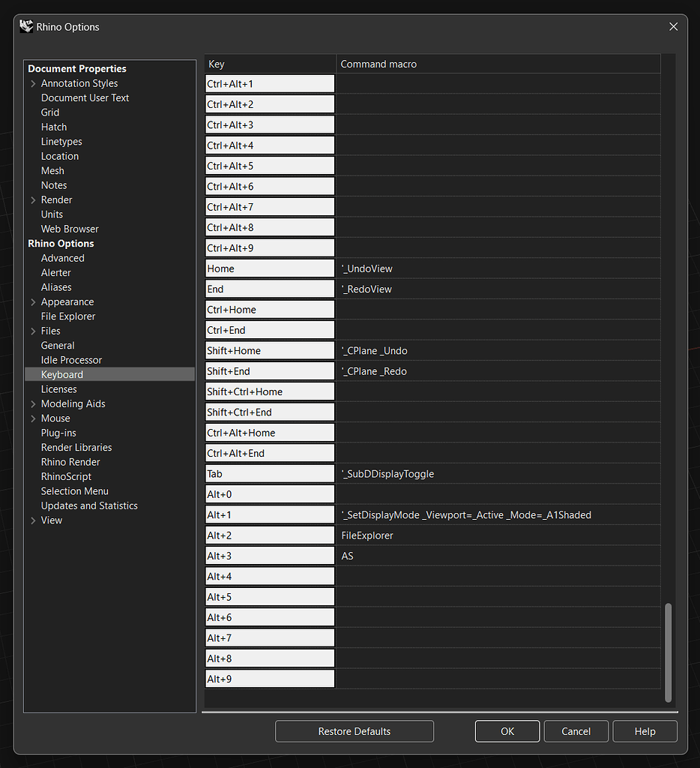Select RhinoScript in the tree

pos(66,476)
